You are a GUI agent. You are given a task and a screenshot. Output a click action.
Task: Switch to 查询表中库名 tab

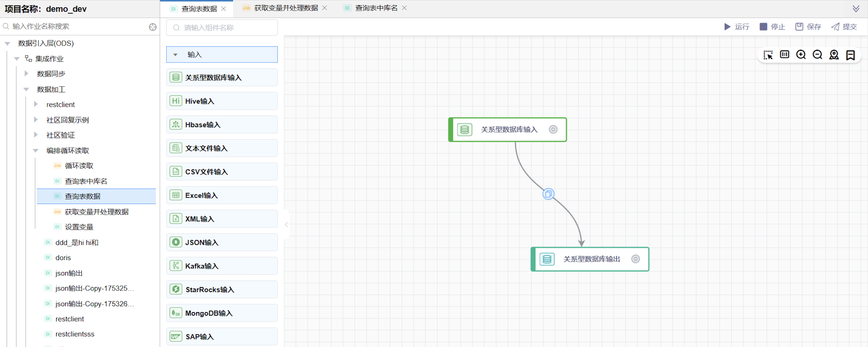pos(376,8)
